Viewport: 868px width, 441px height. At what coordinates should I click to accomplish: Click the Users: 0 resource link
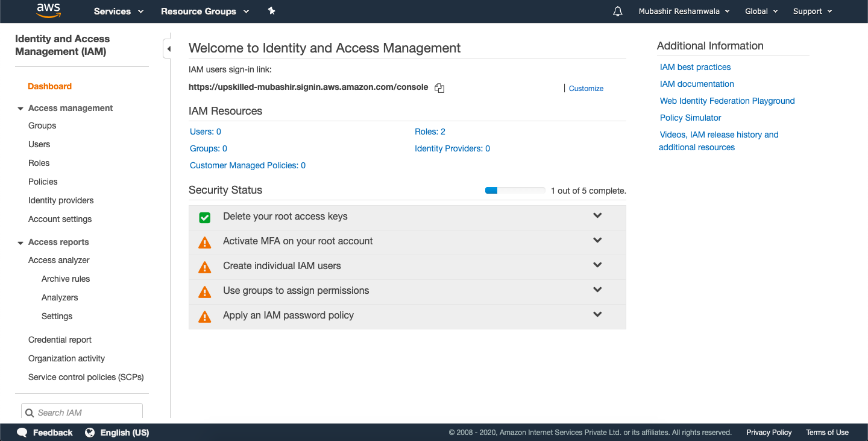pos(206,132)
